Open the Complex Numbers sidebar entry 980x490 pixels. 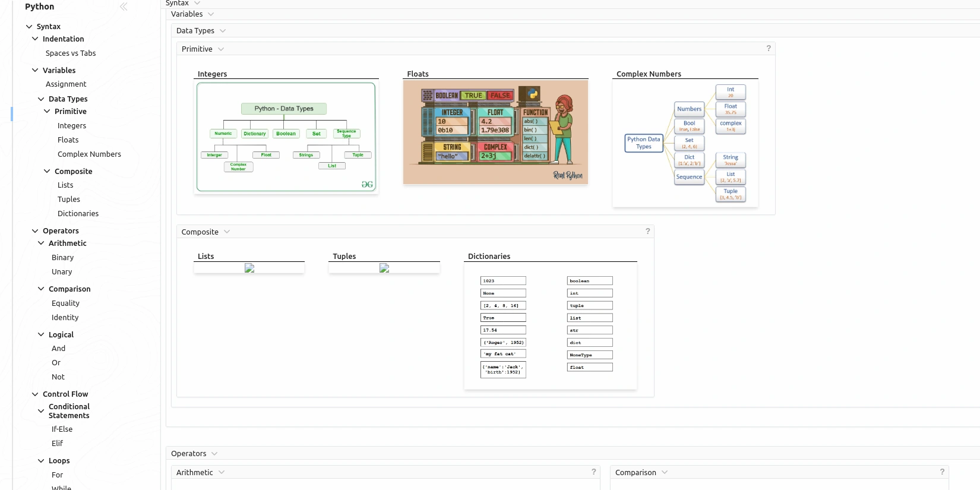[89, 154]
